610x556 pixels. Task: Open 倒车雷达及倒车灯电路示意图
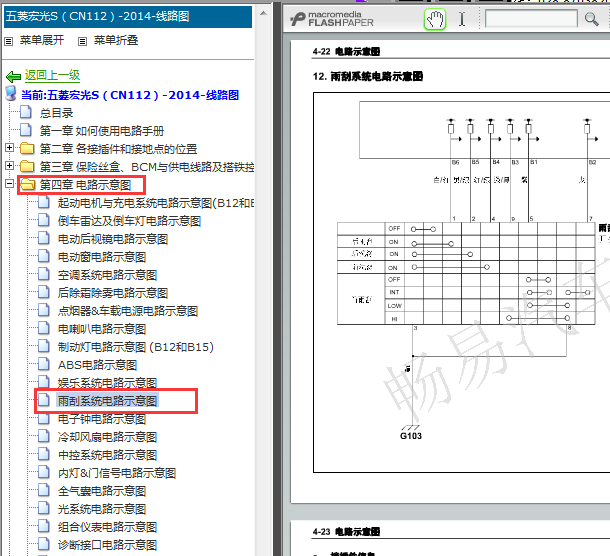tap(129, 221)
